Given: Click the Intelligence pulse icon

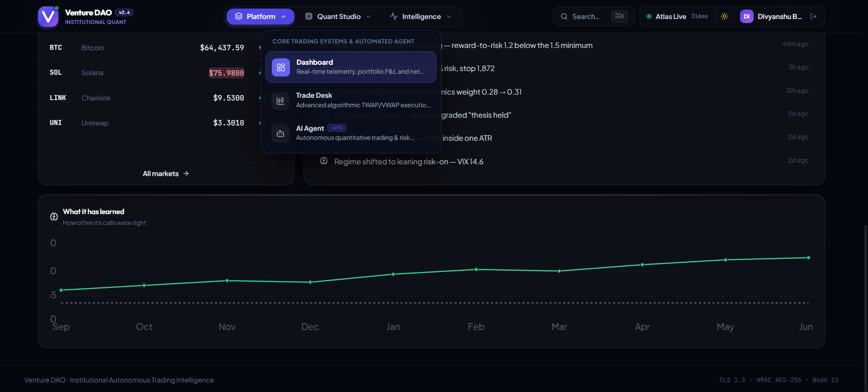Looking at the screenshot, I should click(394, 16).
